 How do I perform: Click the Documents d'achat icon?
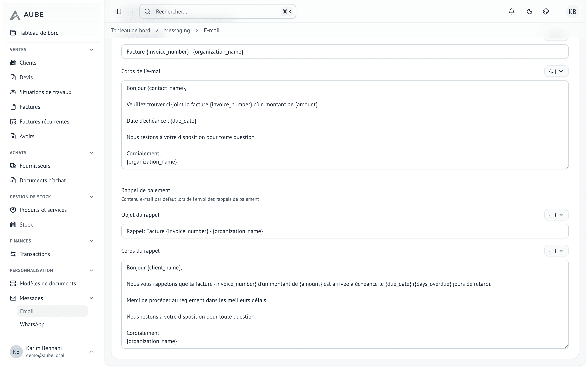pyautogui.click(x=13, y=180)
